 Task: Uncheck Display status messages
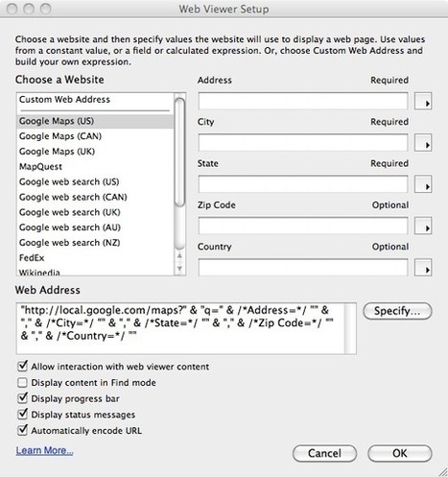tap(22, 415)
